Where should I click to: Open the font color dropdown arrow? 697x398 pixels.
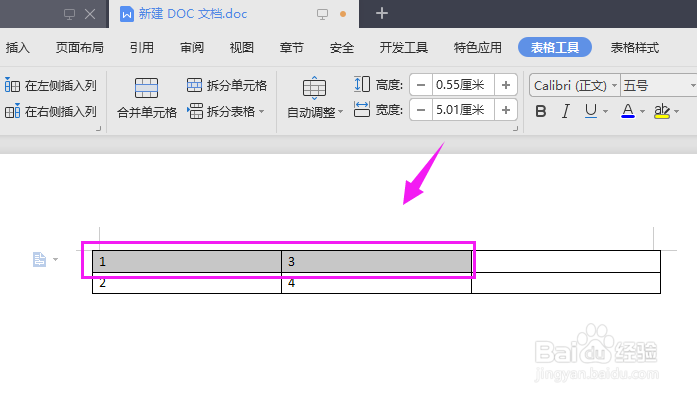pos(642,111)
